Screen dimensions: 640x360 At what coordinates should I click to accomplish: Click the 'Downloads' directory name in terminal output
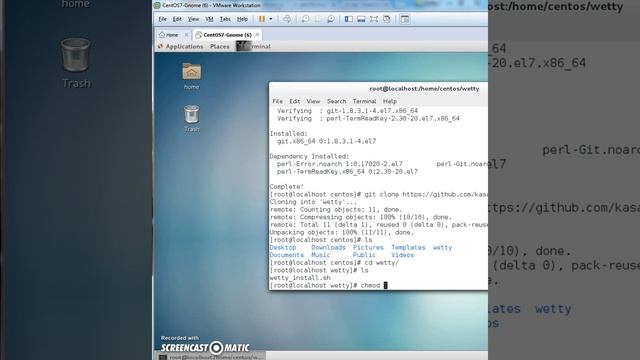(x=329, y=248)
